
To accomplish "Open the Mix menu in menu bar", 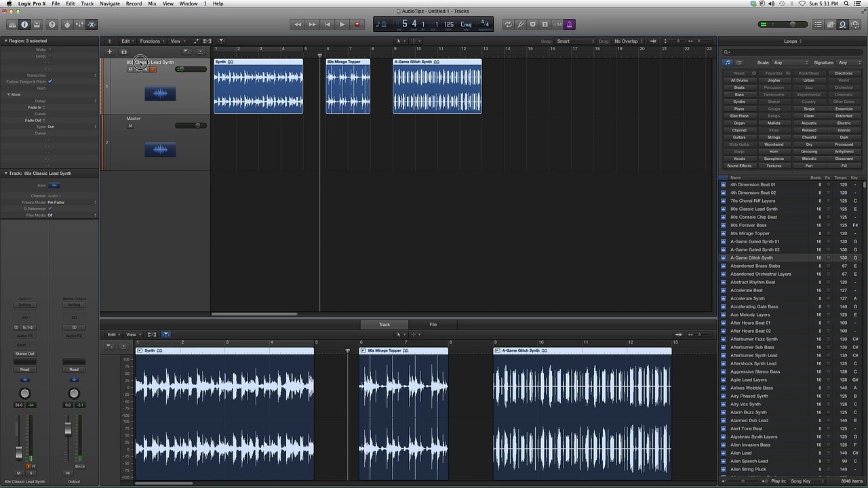I will pos(152,3).
